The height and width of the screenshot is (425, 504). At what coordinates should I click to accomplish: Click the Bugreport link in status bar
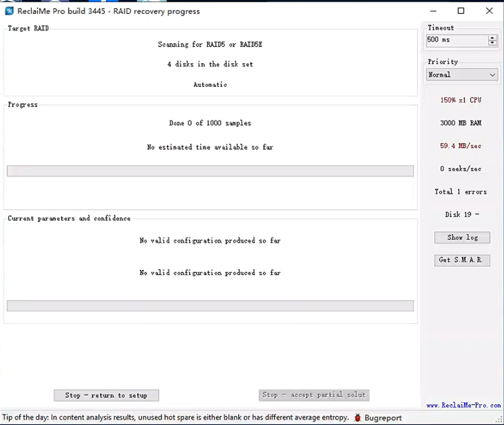[x=383, y=417]
